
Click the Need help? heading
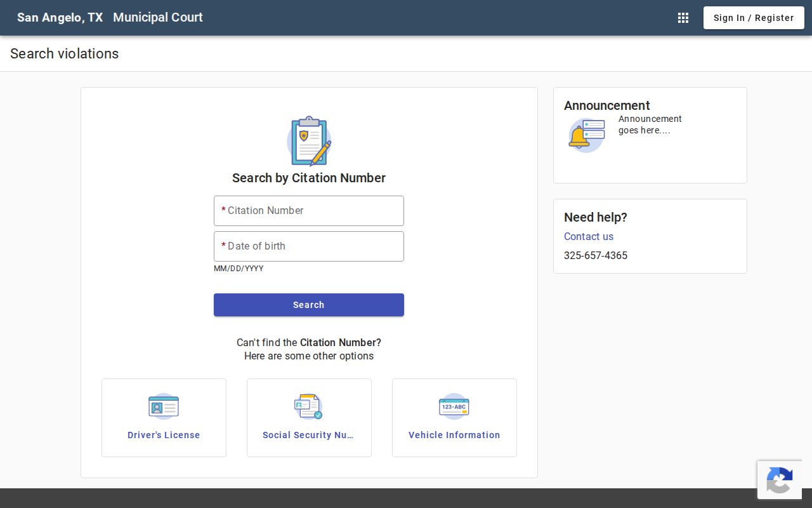596,217
